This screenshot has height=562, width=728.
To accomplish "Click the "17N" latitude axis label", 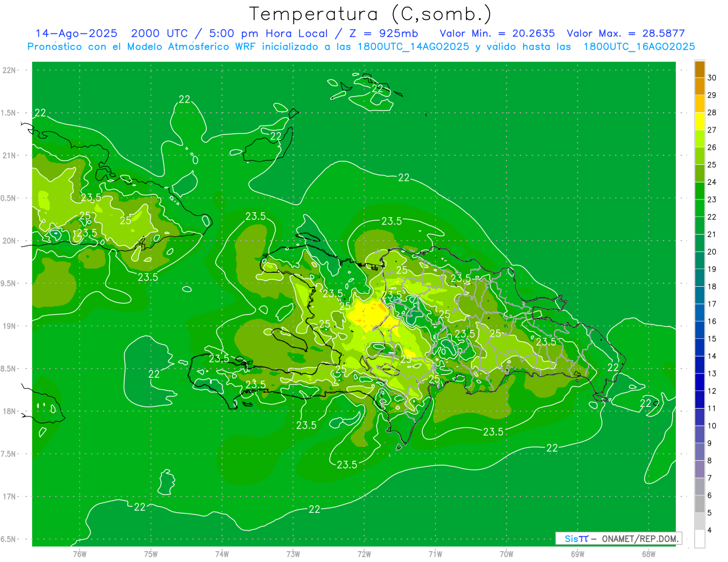I will [9, 497].
